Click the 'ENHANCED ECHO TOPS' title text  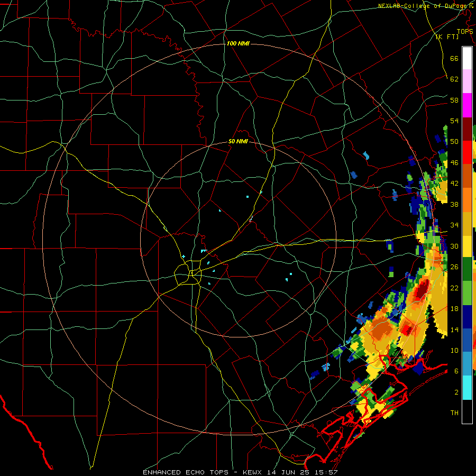coord(186,472)
